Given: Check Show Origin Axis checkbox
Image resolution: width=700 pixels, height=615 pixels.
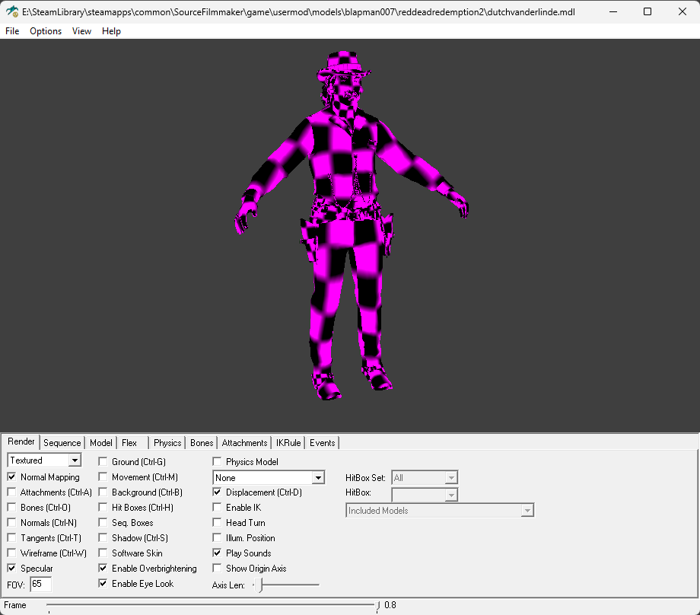Looking at the screenshot, I should tap(218, 568).
